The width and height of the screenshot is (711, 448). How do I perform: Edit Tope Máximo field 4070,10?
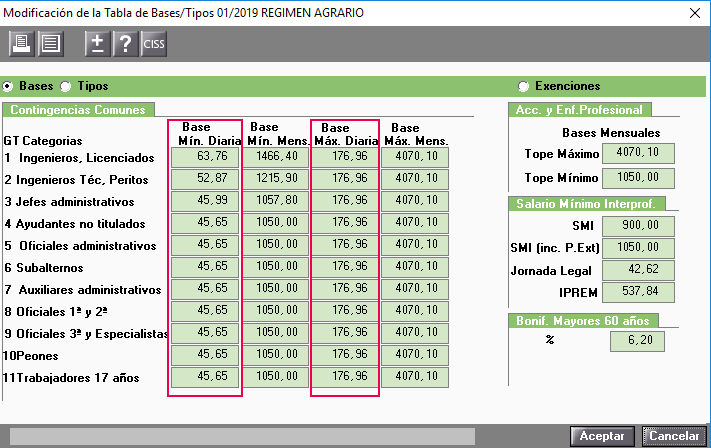pyautogui.click(x=638, y=153)
